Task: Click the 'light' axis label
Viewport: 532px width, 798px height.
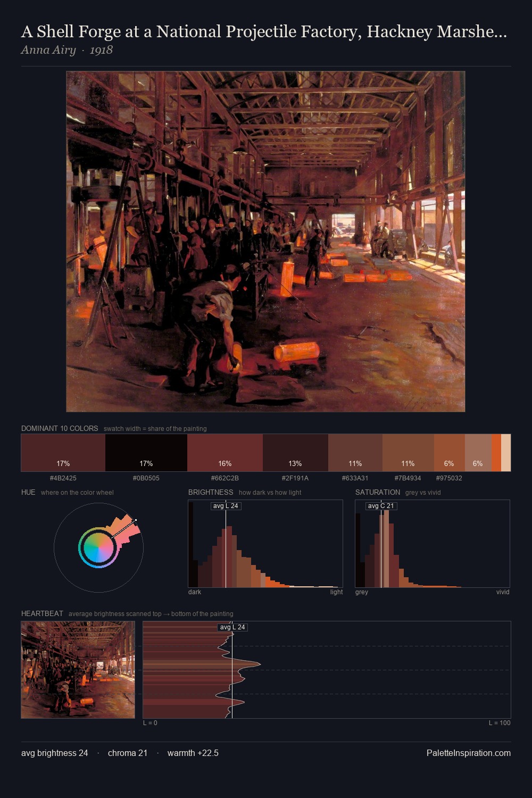Action: pos(336,592)
